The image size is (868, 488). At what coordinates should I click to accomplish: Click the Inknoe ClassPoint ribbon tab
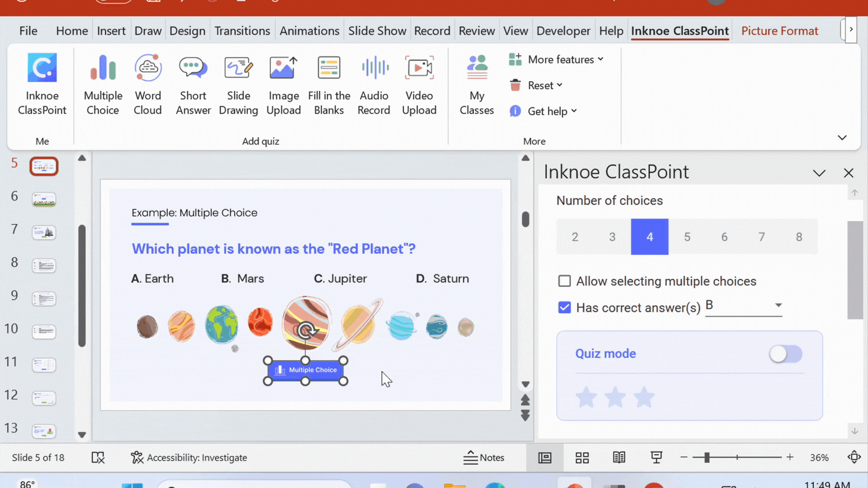tap(679, 30)
